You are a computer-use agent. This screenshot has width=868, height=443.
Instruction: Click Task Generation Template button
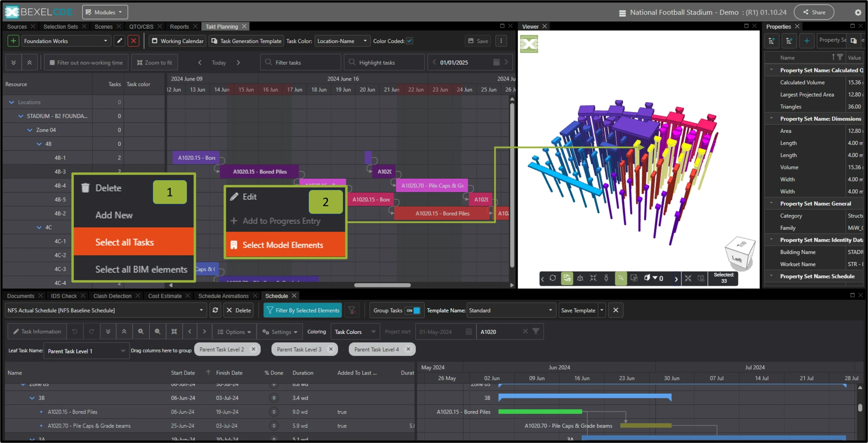click(x=246, y=41)
